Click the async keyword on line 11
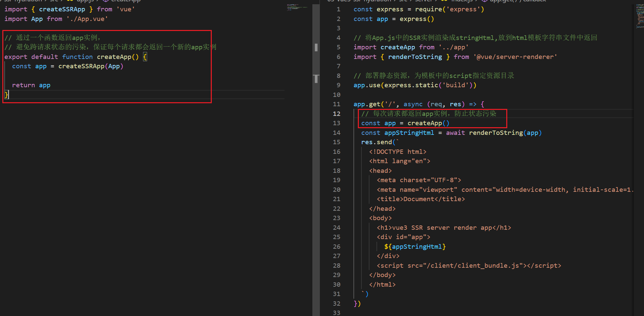644x316 pixels. coord(413,104)
